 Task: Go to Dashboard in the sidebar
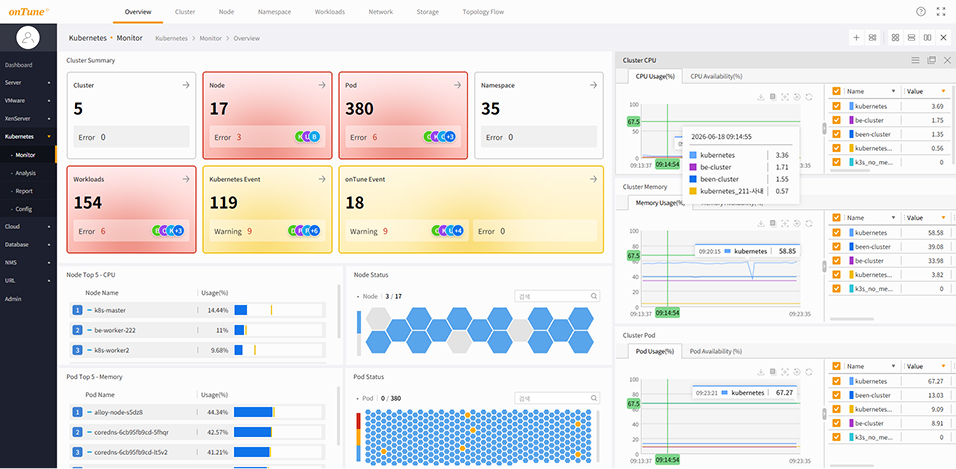click(19, 65)
